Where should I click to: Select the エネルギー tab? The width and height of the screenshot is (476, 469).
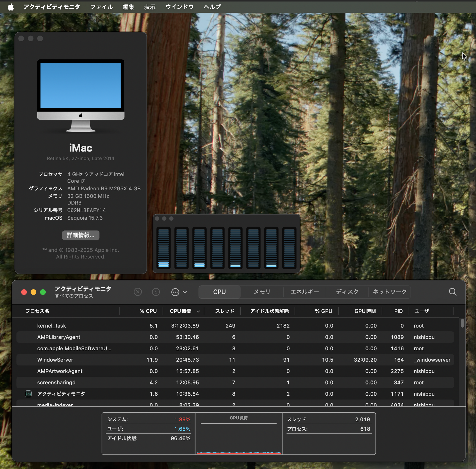304,292
